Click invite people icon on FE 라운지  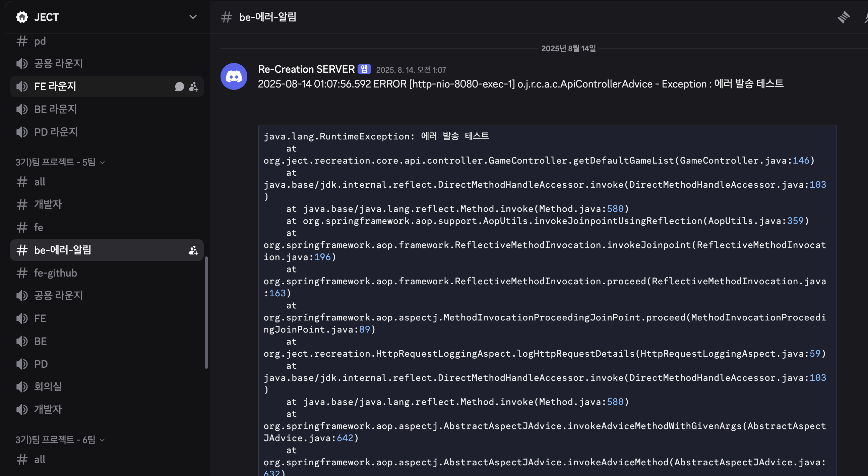193,86
